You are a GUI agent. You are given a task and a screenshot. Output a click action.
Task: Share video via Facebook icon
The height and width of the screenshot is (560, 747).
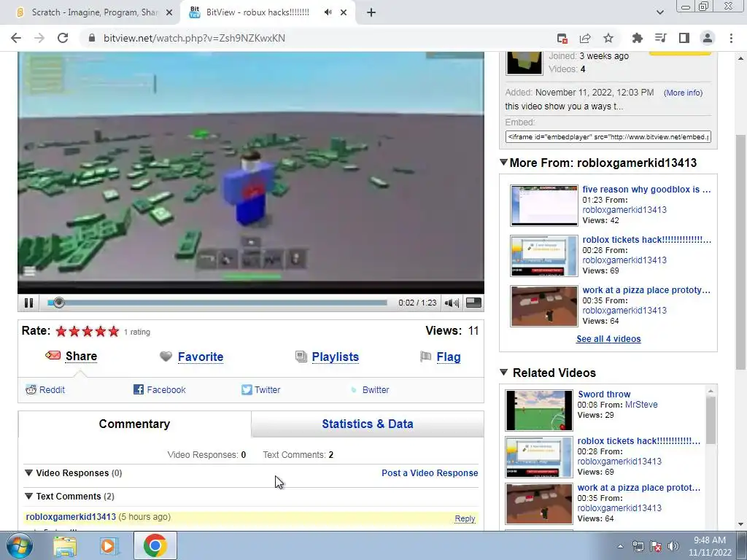click(x=138, y=389)
